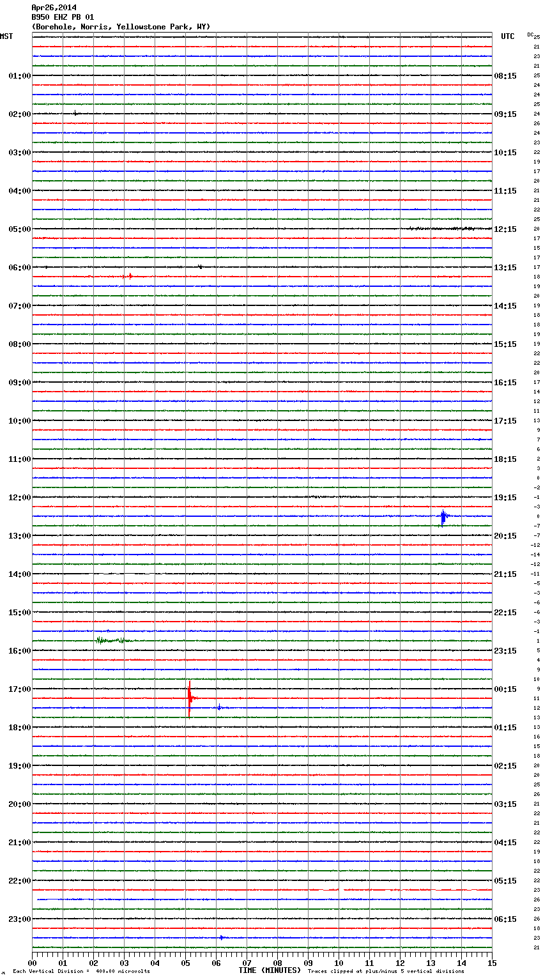Click the MST time zone label
Screen dimensions: 543x980
click(x=6, y=36)
